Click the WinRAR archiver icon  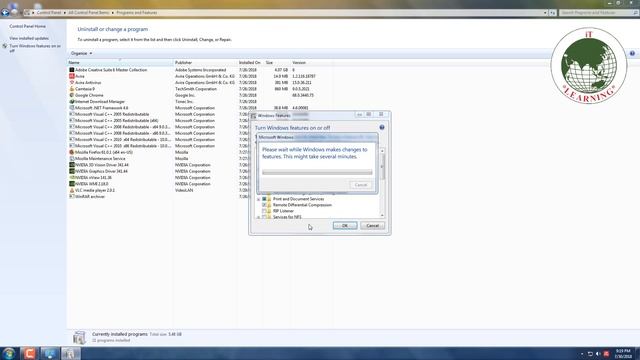click(72, 196)
